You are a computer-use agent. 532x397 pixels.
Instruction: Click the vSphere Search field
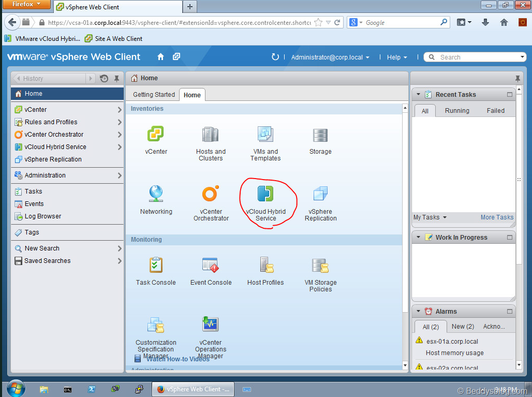[475, 57]
